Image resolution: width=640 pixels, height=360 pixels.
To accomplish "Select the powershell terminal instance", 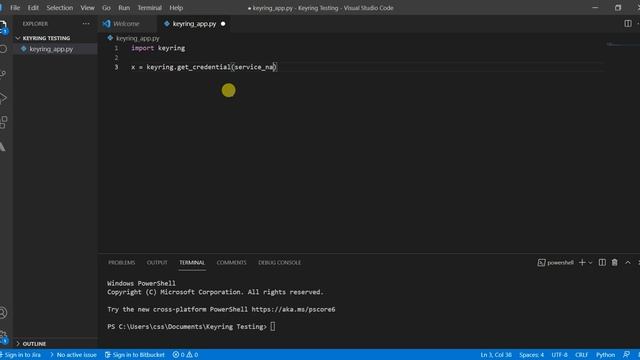I will (556, 262).
